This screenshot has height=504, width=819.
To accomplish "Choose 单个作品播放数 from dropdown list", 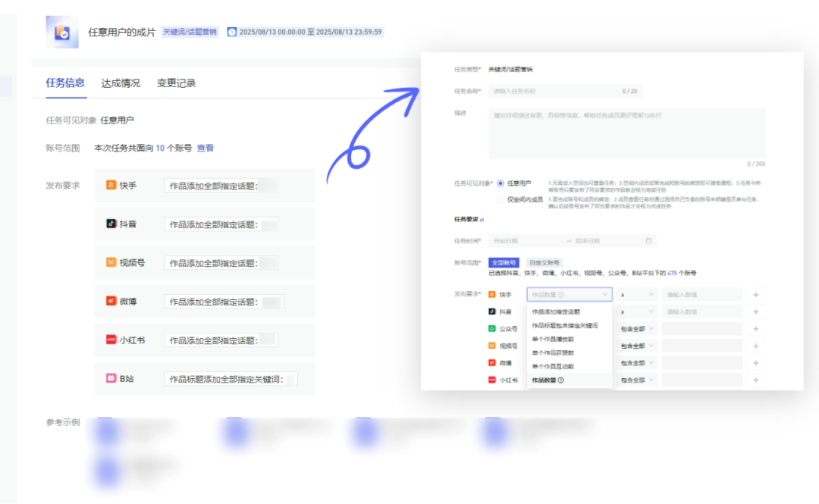I will point(553,340).
